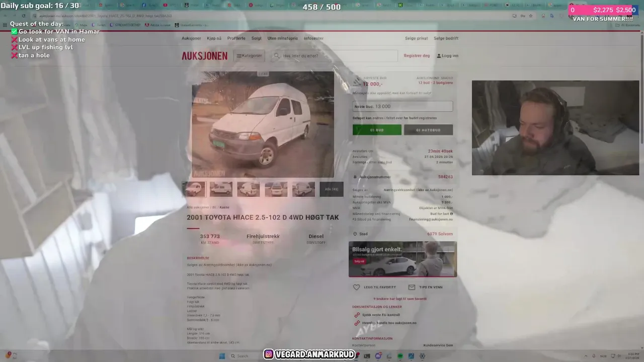
Task: Click the '23min 40sek' countdown
Action: [x=440, y=151]
